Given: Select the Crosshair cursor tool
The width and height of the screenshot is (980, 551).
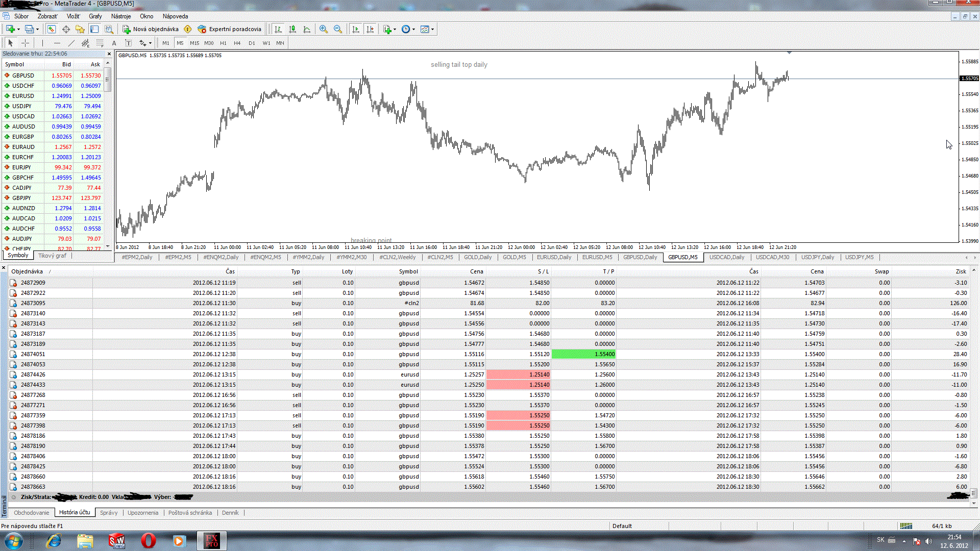Looking at the screenshot, I should click(25, 43).
